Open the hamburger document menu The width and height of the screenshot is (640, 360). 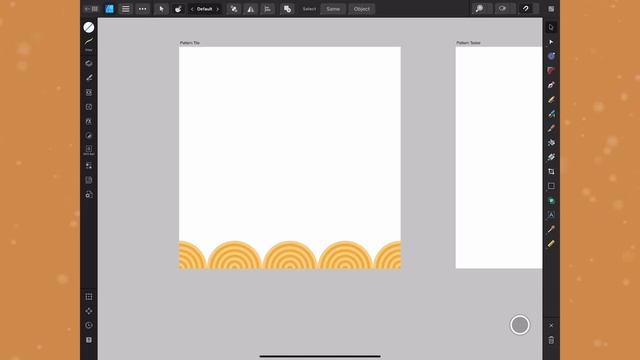(x=126, y=9)
